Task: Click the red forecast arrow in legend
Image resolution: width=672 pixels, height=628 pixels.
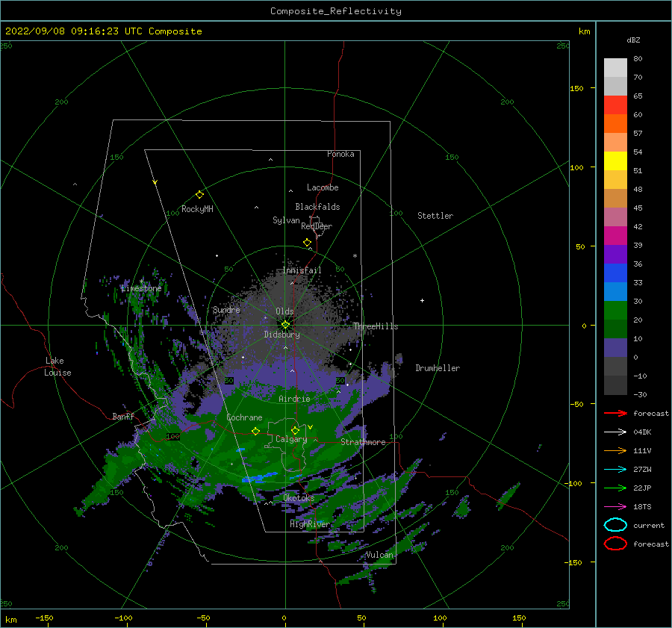Action: [x=616, y=413]
